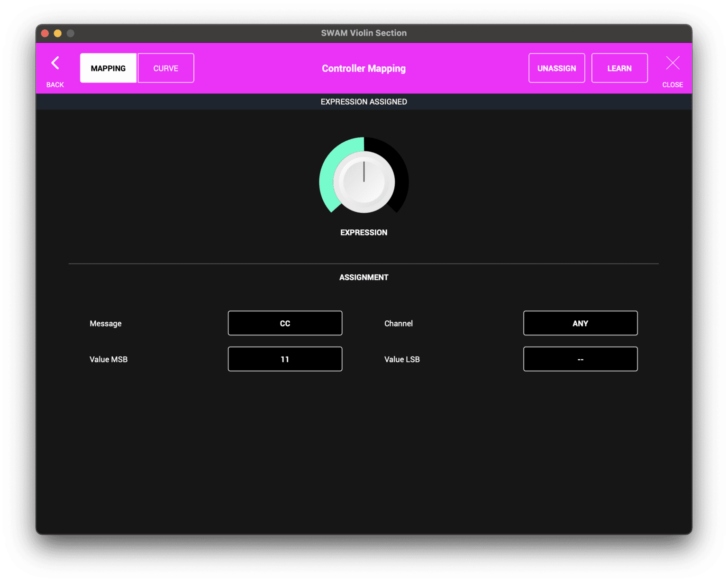Click the Controller Mapping title text
This screenshot has width=728, height=582.
(364, 68)
